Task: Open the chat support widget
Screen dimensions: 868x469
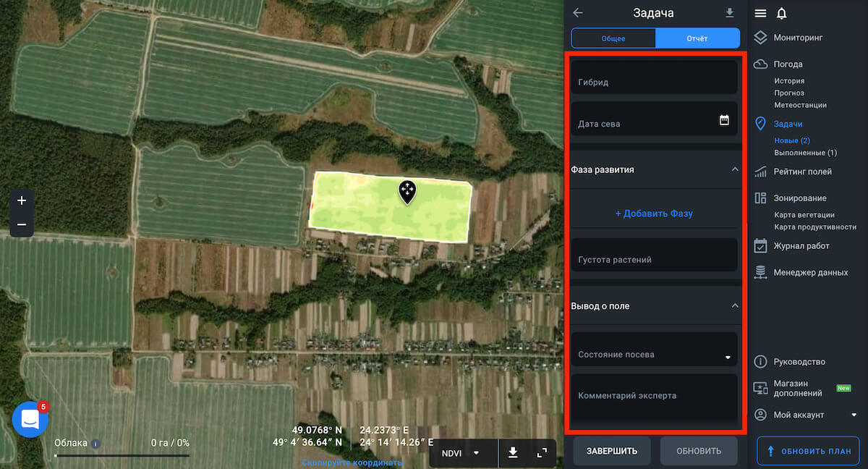Action: pyautogui.click(x=30, y=419)
